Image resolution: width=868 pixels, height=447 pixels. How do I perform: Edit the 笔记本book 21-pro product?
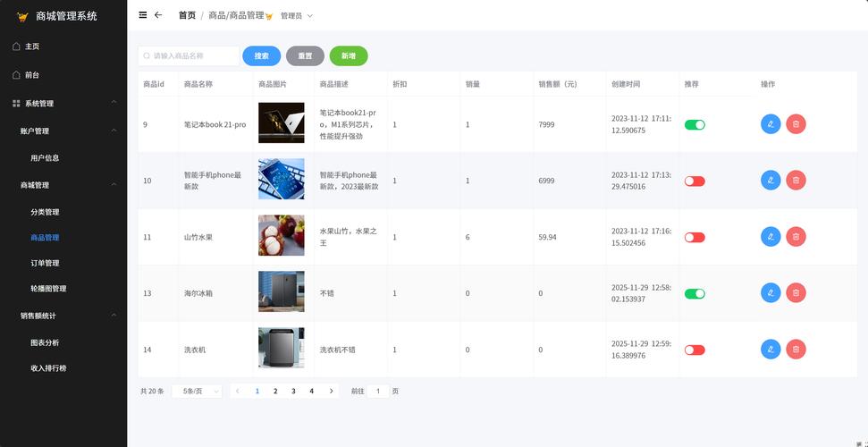pos(771,124)
